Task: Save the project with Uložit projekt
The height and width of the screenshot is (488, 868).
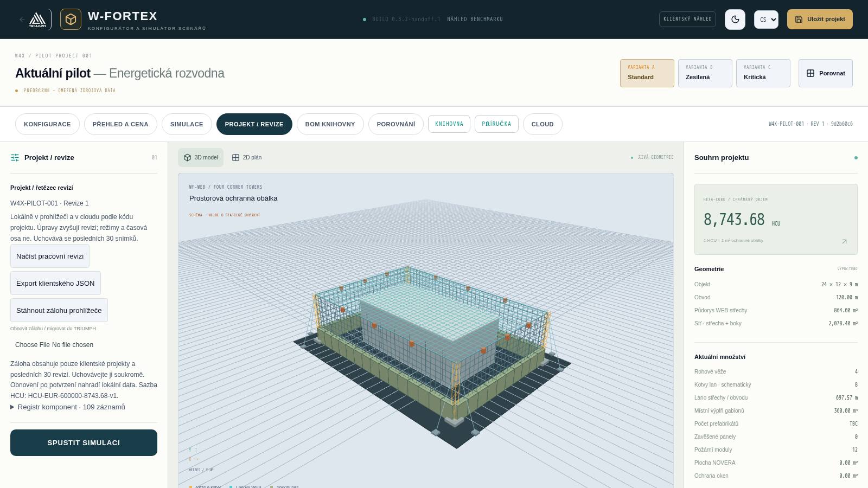Action: [820, 19]
